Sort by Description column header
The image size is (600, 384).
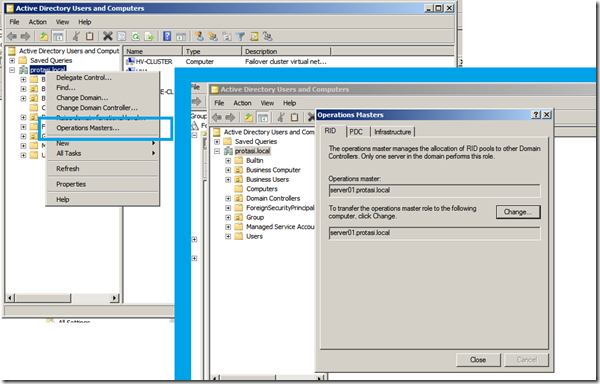point(286,51)
